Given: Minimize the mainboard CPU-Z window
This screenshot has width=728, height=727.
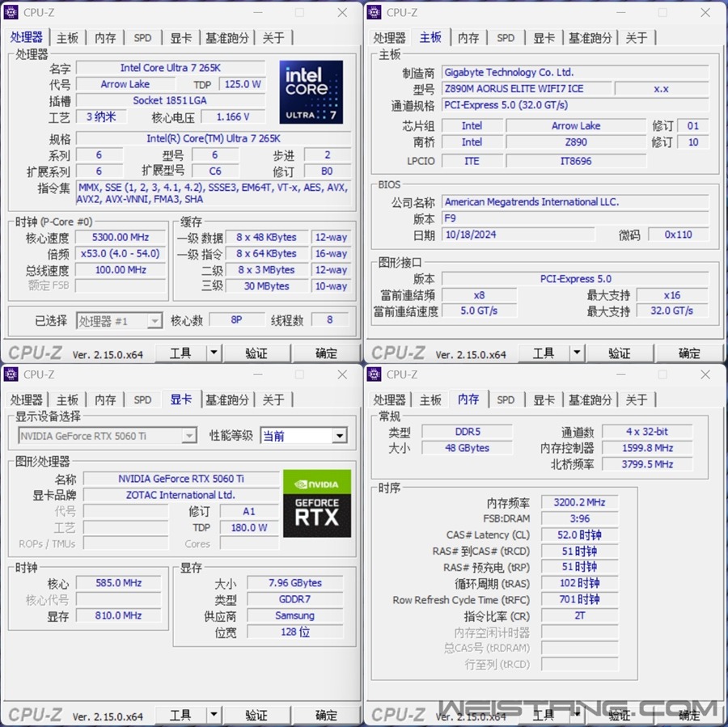Looking at the screenshot, I should [621, 13].
